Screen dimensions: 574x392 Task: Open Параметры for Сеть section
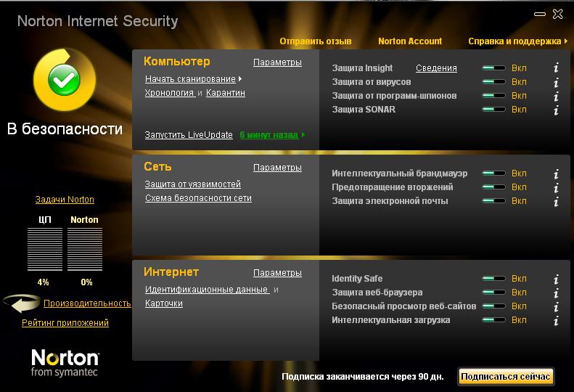[x=277, y=168]
